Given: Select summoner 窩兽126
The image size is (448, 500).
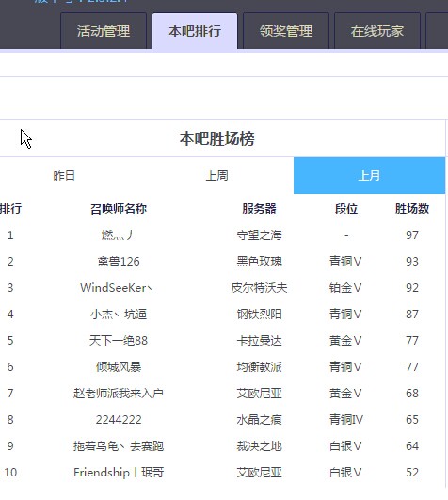Looking at the screenshot, I should click(x=119, y=262).
